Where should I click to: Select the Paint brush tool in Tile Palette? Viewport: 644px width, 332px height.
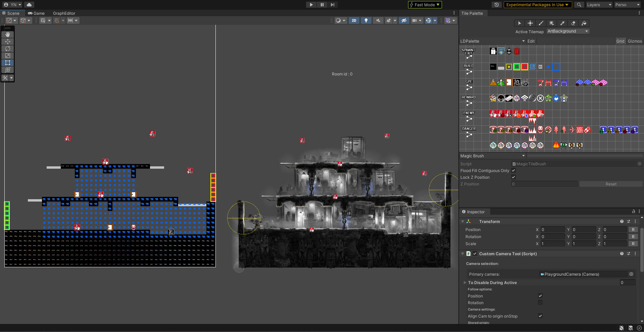click(x=541, y=23)
